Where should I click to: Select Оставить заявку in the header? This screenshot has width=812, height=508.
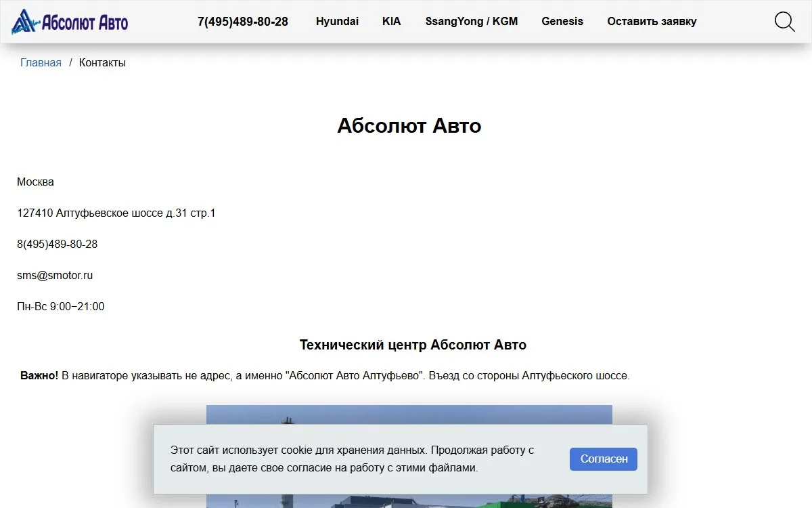tap(652, 22)
